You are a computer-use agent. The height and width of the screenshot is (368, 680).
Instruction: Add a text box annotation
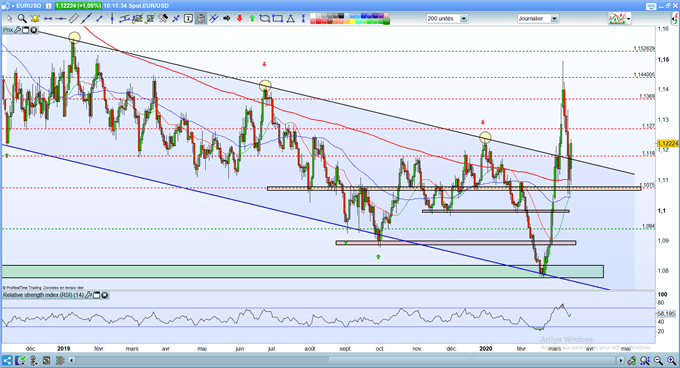click(x=188, y=19)
